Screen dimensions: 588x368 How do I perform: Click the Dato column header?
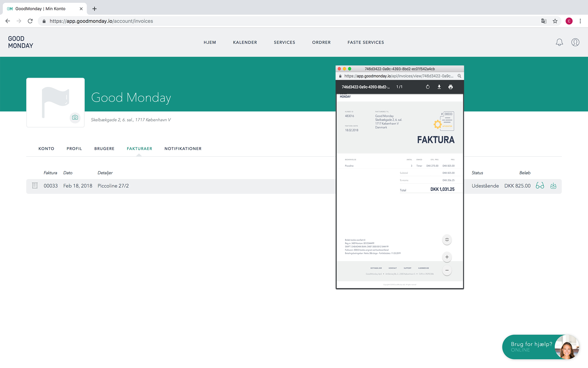68,173
